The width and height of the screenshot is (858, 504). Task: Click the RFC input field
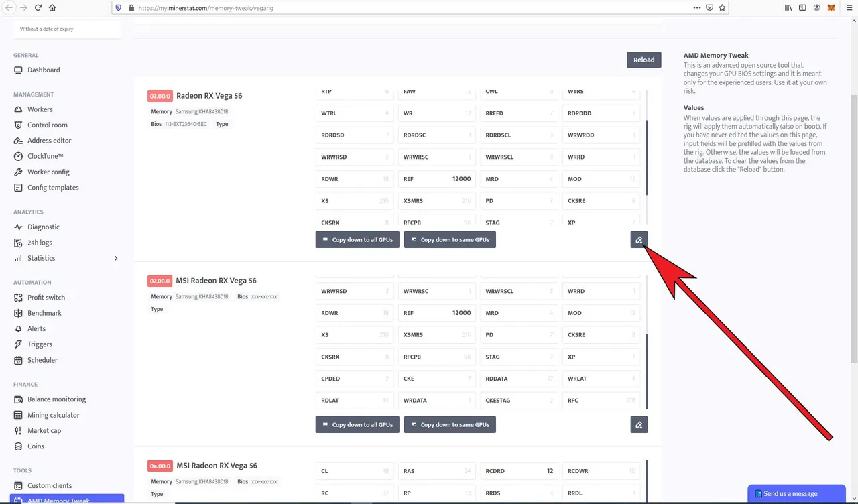click(x=601, y=401)
